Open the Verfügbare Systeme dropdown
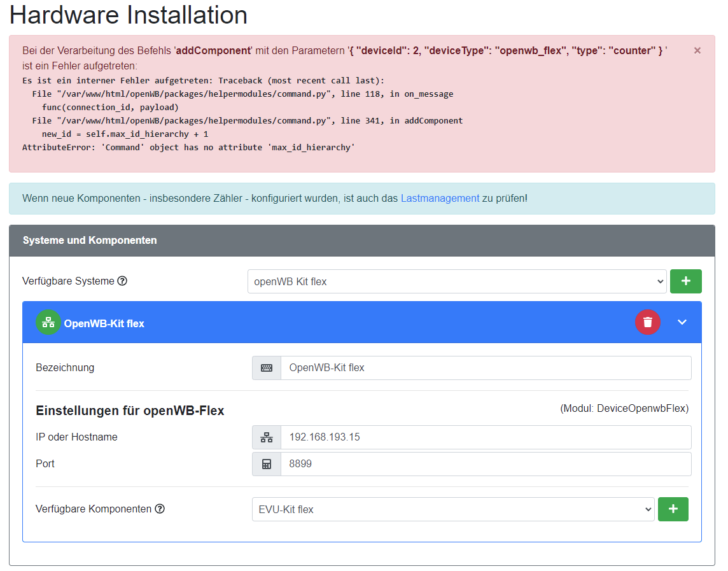This screenshot has width=728, height=571. [x=456, y=281]
